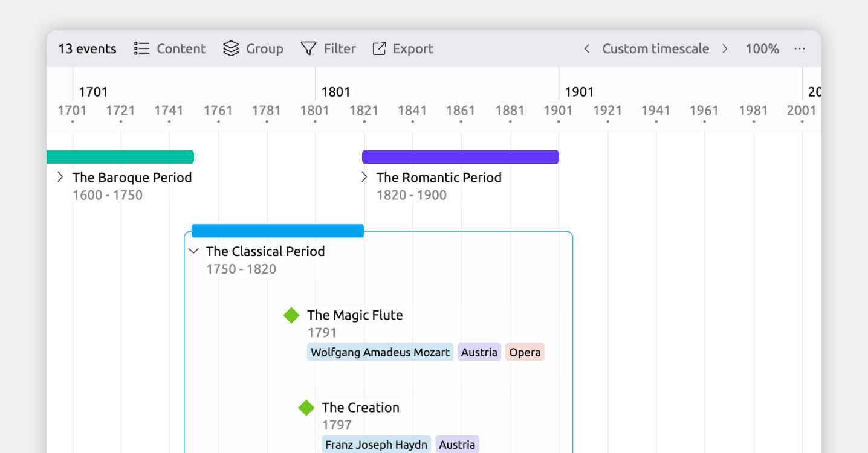The width and height of the screenshot is (868, 453).
Task: Click the 1701 century header label
Action: pyautogui.click(x=93, y=92)
